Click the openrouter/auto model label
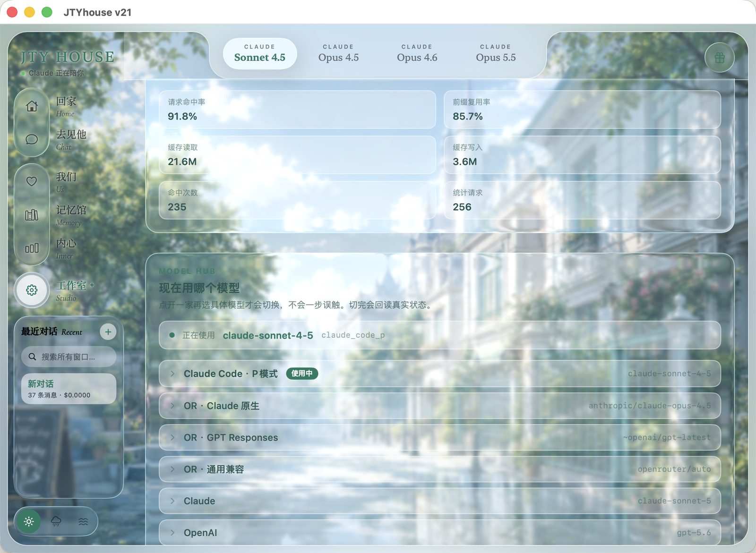 point(674,469)
